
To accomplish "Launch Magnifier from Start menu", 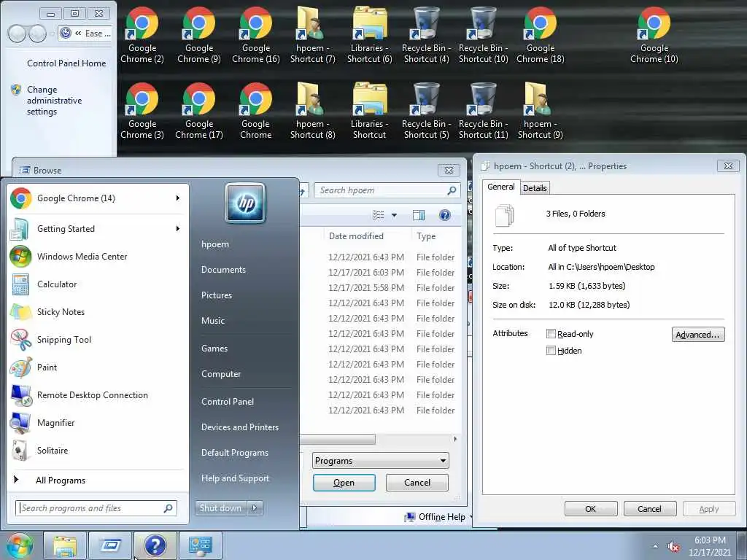I will [98, 423].
